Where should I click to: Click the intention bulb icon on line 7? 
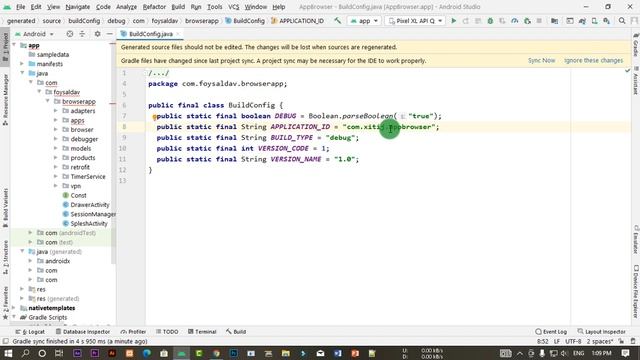[x=154, y=117]
